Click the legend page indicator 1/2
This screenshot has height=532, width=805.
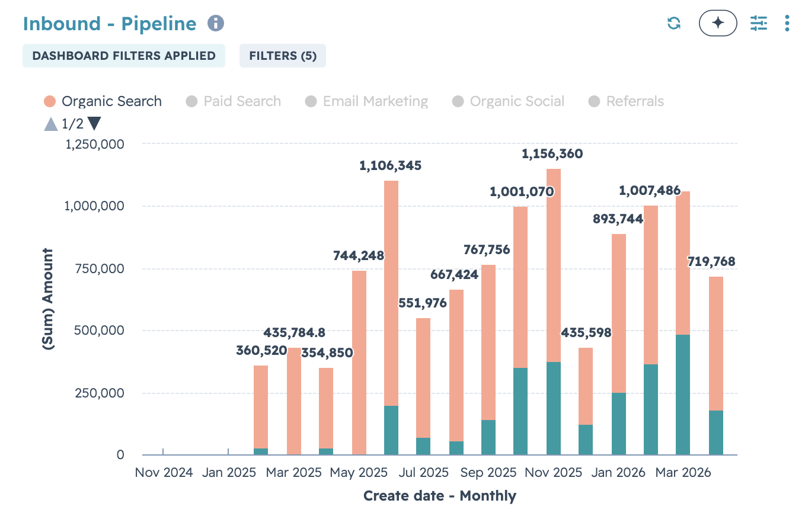[73, 124]
